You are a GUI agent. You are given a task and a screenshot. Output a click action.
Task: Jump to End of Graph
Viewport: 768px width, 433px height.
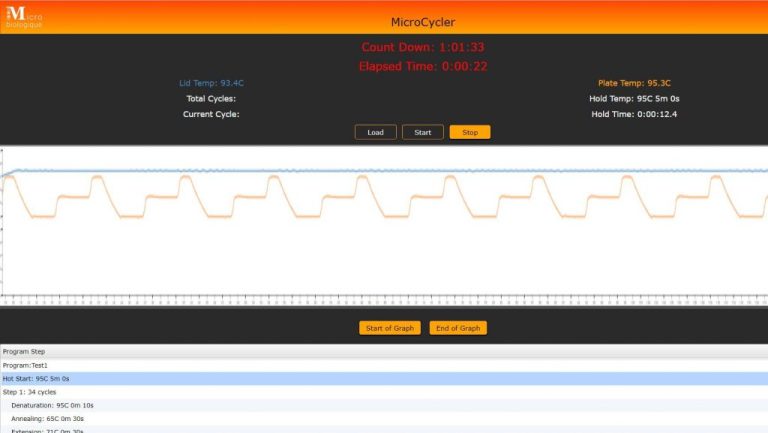(458, 328)
